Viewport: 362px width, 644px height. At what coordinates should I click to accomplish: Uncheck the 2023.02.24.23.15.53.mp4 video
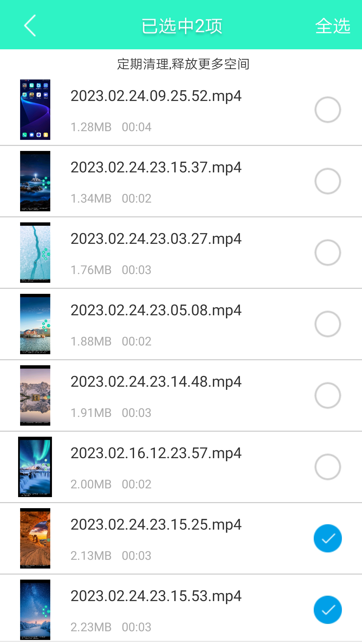(x=328, y=610)
